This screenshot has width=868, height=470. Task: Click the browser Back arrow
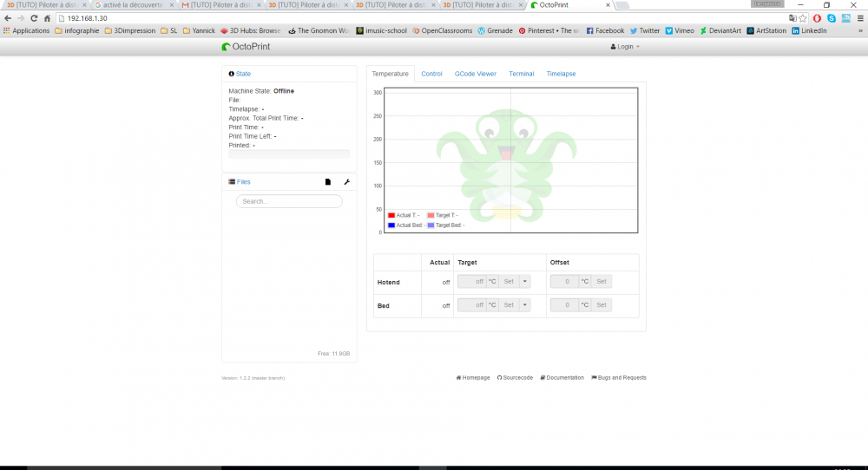point(8,18)
